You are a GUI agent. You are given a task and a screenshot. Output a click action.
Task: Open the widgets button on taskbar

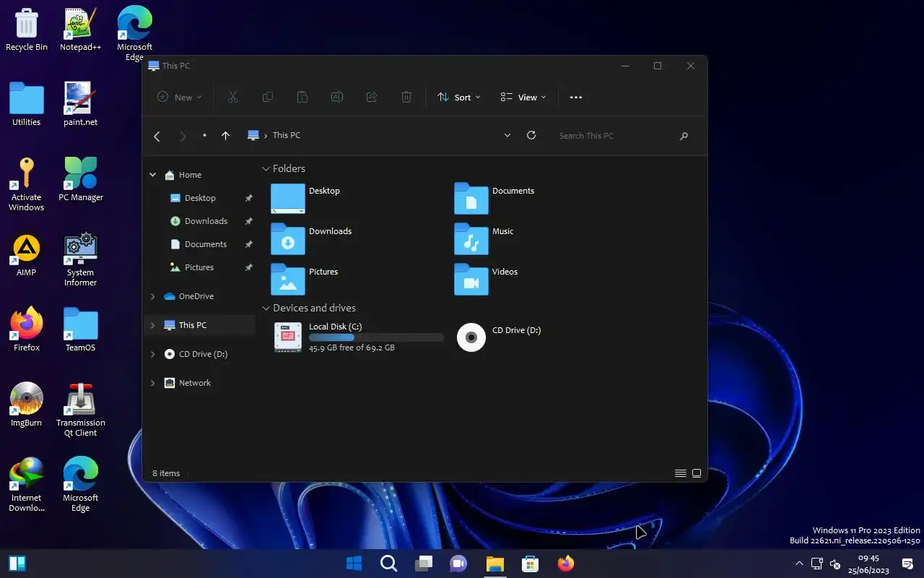click(17, 564)
